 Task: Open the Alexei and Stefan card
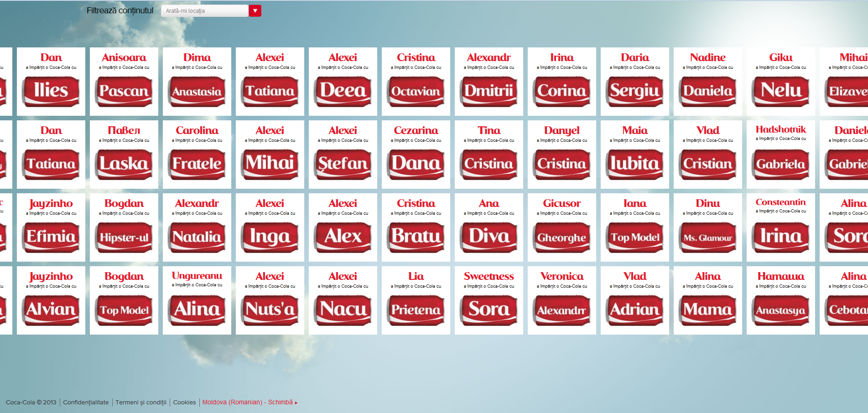tap(343, 155)
